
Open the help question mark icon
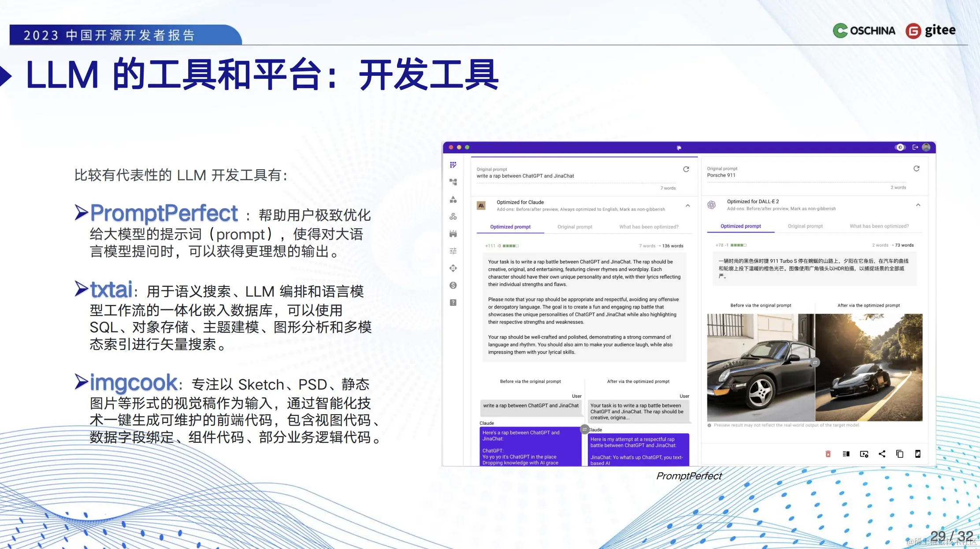tap(453, 303)
